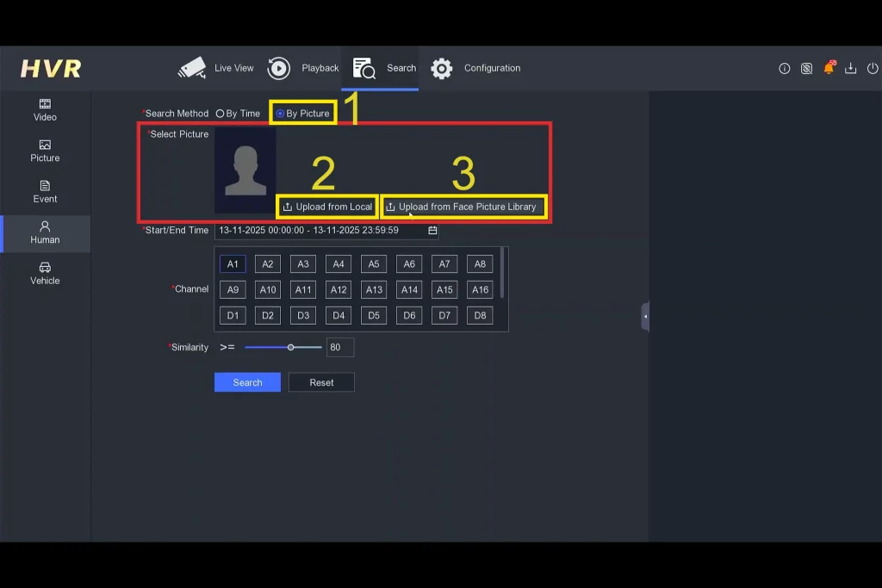Viewport: 882px width, 588px height.
Task: Select the Picture category in sidebar
Action: 45,151
